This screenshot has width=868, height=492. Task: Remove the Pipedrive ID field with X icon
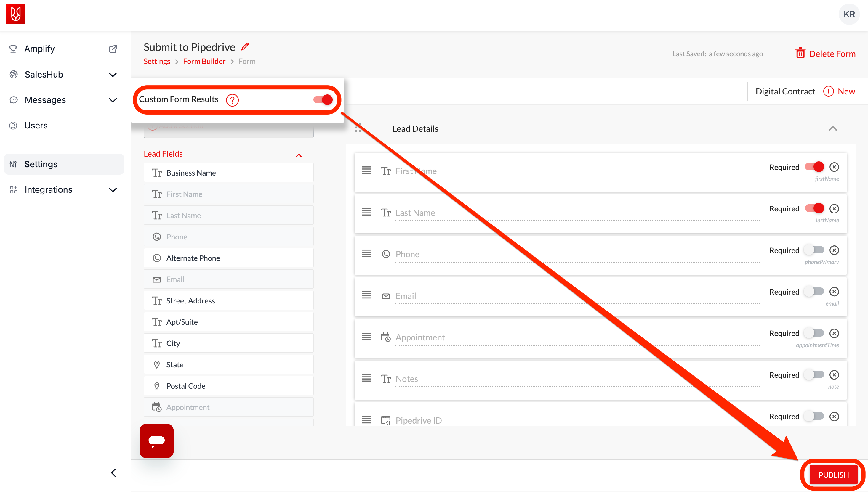[834, 416]
